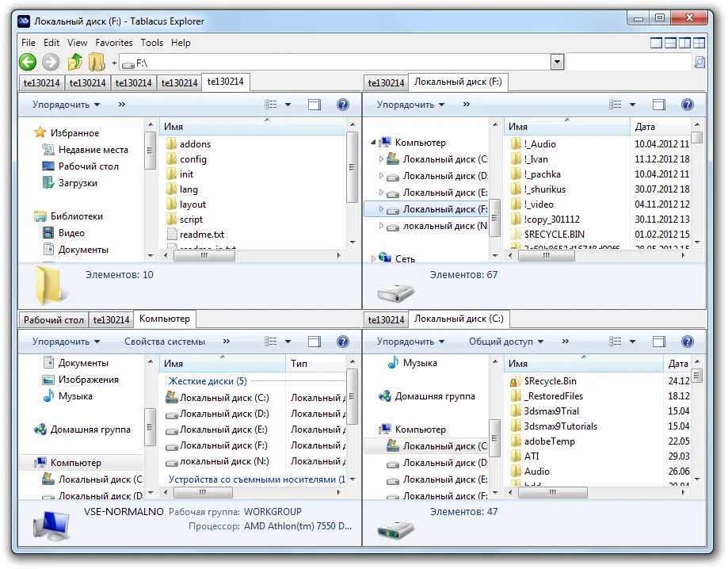Collapse the Компьютер node in top-right tree
The width and height of the screenshot is (728, 569).
click(373, 142)
